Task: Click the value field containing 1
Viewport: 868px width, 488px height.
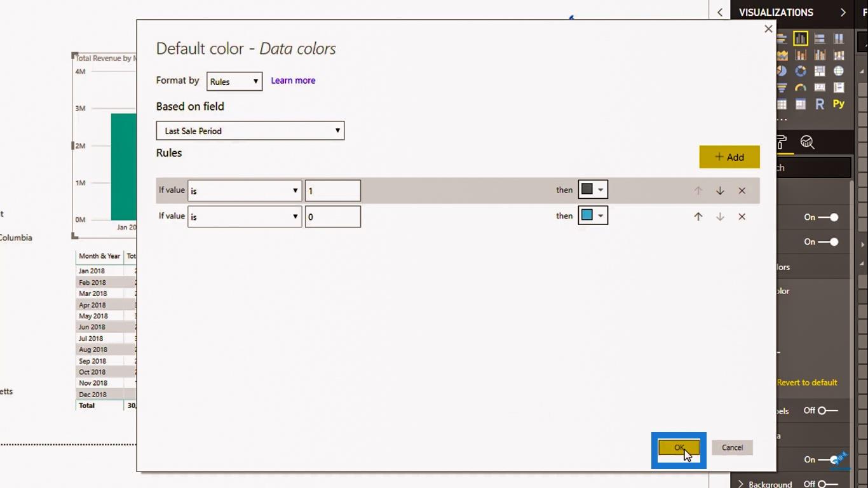Action: 333,191
